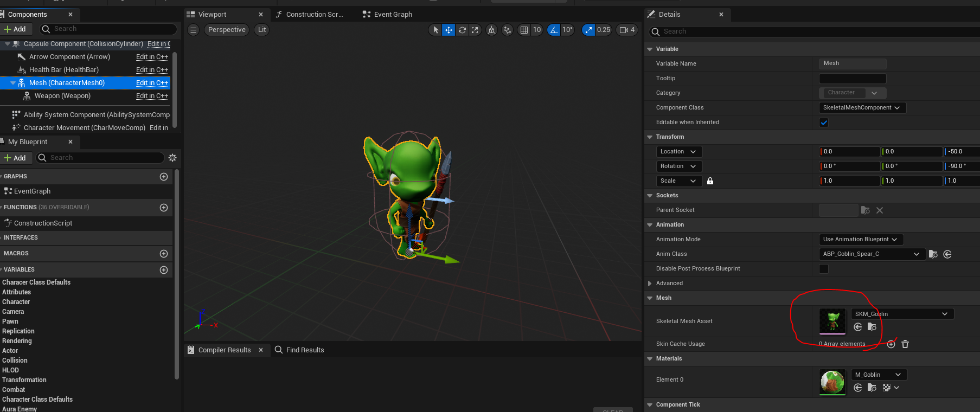Open the viewport options hamburger menu
Viewport: 980px width, 412px height.
coord(193,30)
